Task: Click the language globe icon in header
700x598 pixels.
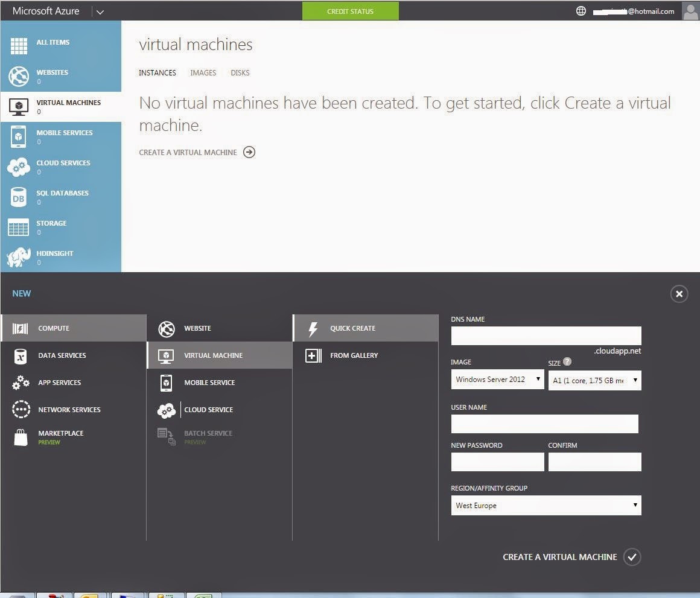Action: [581, 11]
